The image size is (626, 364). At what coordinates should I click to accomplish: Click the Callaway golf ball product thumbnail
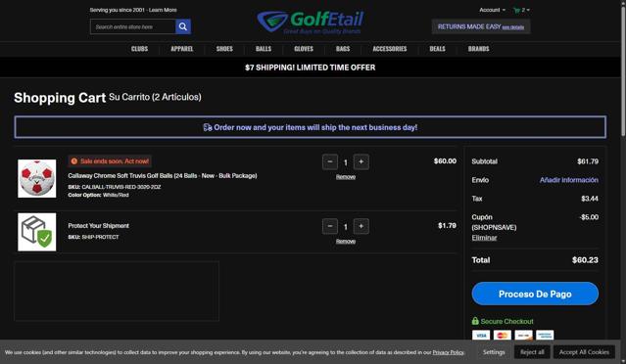tap(36, 178)
